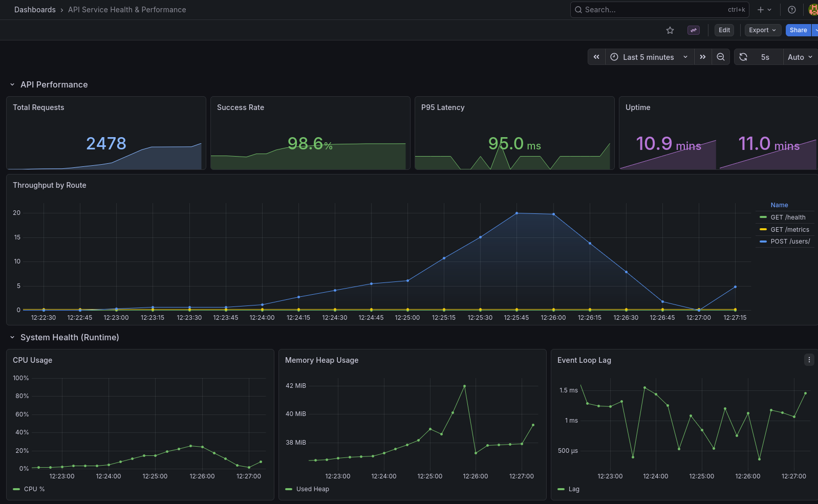Collapse the API Performance row
This screenshot has height=504, width=818.
12,85
